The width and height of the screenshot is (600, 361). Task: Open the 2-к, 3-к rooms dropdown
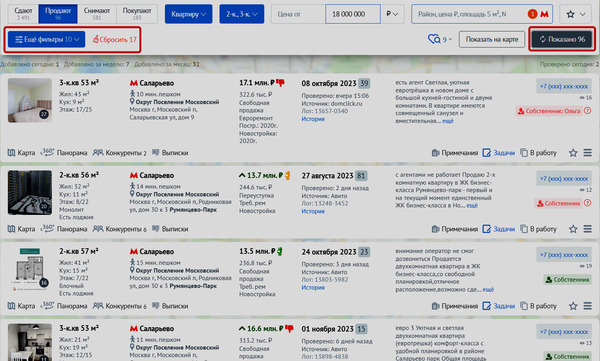point(241,14)
